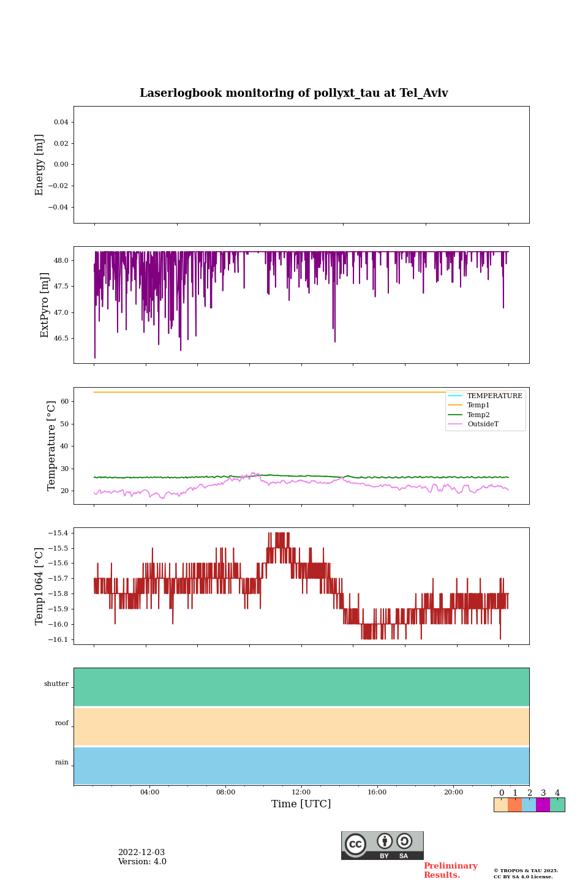
Task: Click the orange legend swatch labeled 1
Action: 514,805
